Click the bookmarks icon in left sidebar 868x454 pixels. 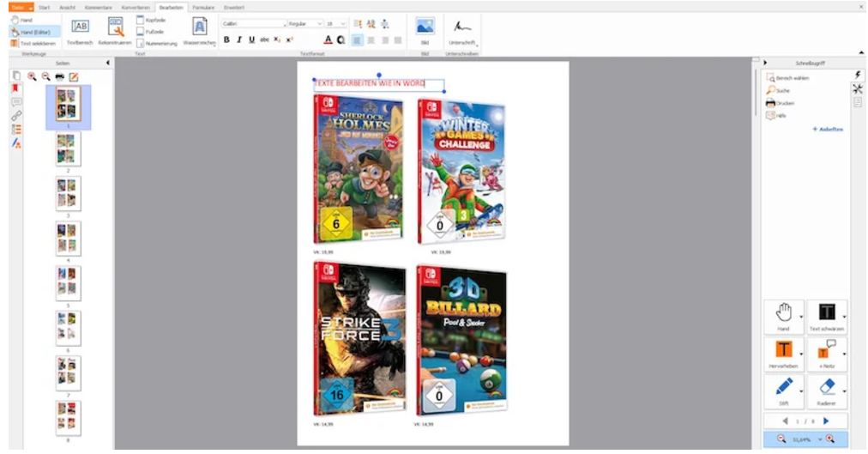[16, 88]
